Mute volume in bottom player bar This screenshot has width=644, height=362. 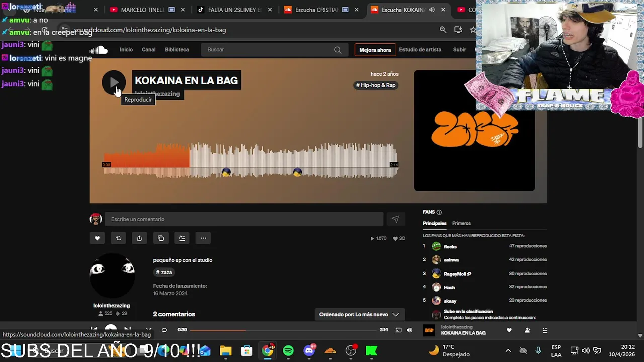409,330
